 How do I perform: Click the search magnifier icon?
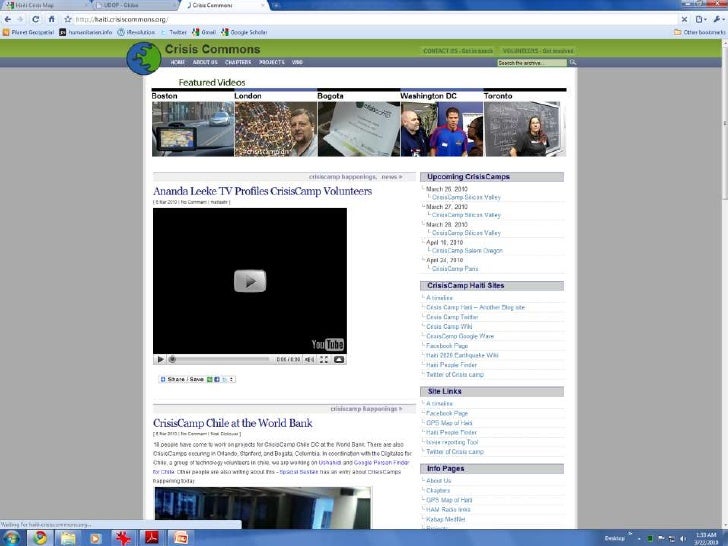(572, 62)
